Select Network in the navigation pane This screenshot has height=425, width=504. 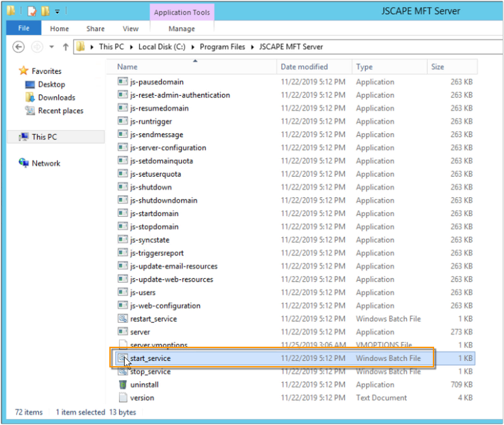pyautogui.click(x=46, y=163)
